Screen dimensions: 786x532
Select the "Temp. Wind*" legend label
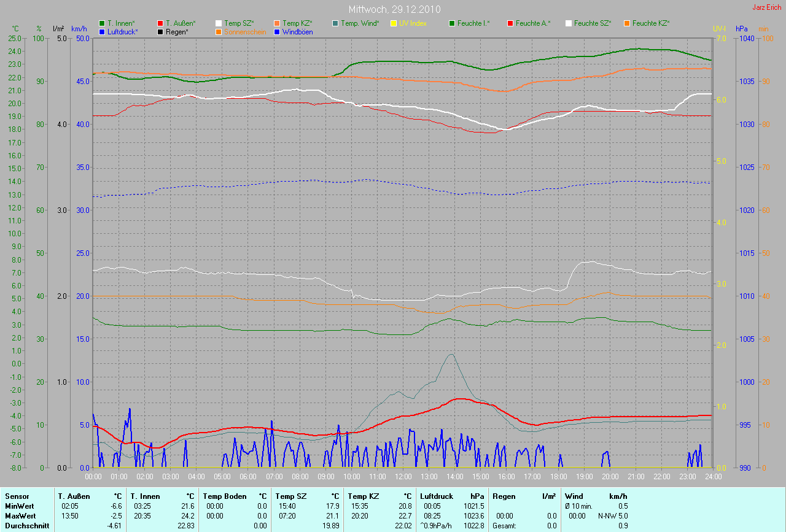click(x=360, y=23)
